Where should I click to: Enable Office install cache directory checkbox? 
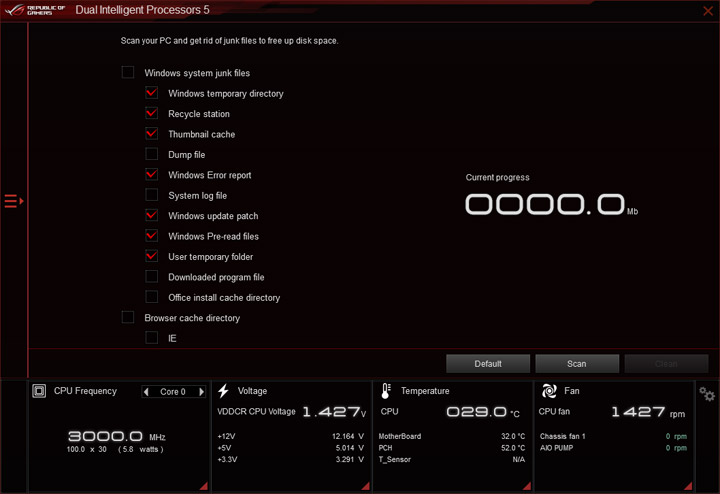coord(152,297)
